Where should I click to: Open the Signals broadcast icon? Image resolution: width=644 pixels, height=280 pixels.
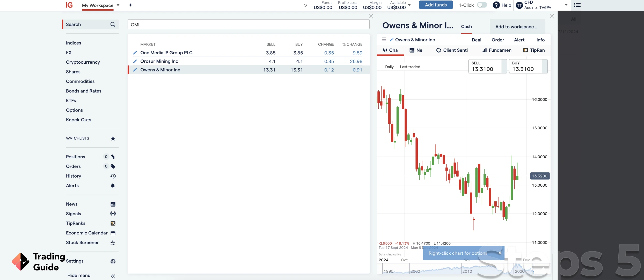coord(113,214)
